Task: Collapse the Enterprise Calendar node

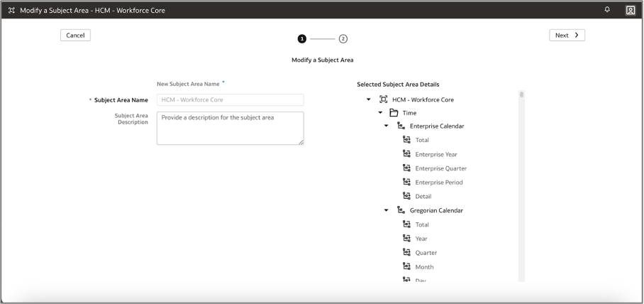Action: (386, 126)
